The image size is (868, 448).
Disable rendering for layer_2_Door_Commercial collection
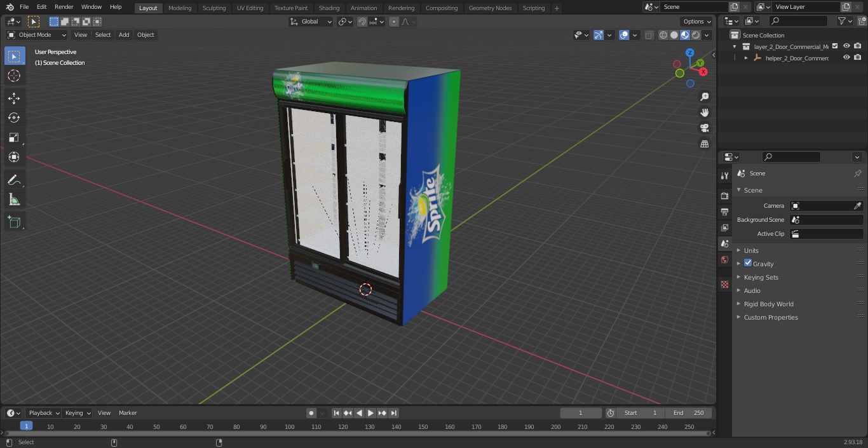point(858,46)
